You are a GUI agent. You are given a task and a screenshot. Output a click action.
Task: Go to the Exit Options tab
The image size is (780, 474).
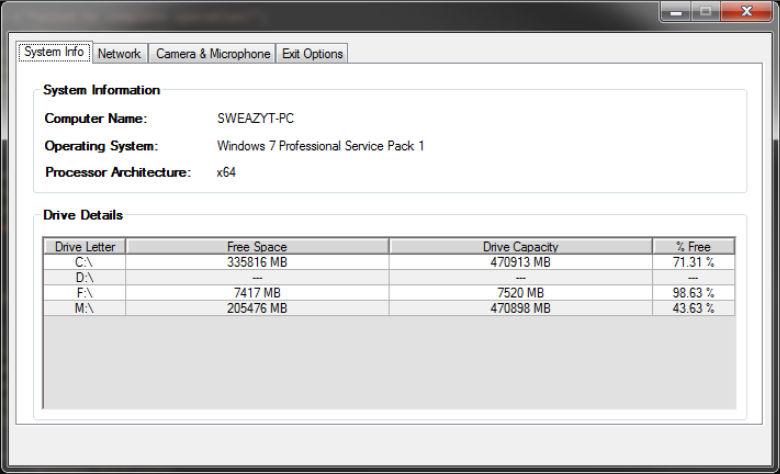click(312, 54)
